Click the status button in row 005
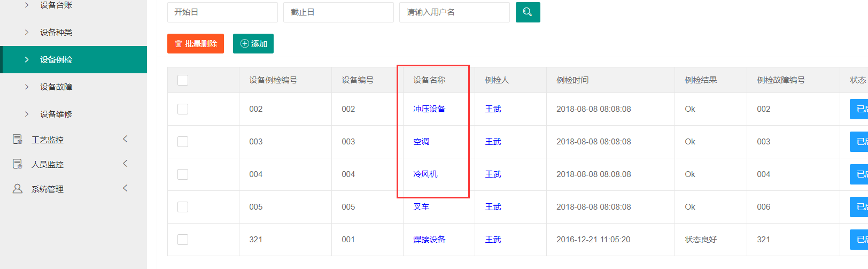 (x=859, y=207)
